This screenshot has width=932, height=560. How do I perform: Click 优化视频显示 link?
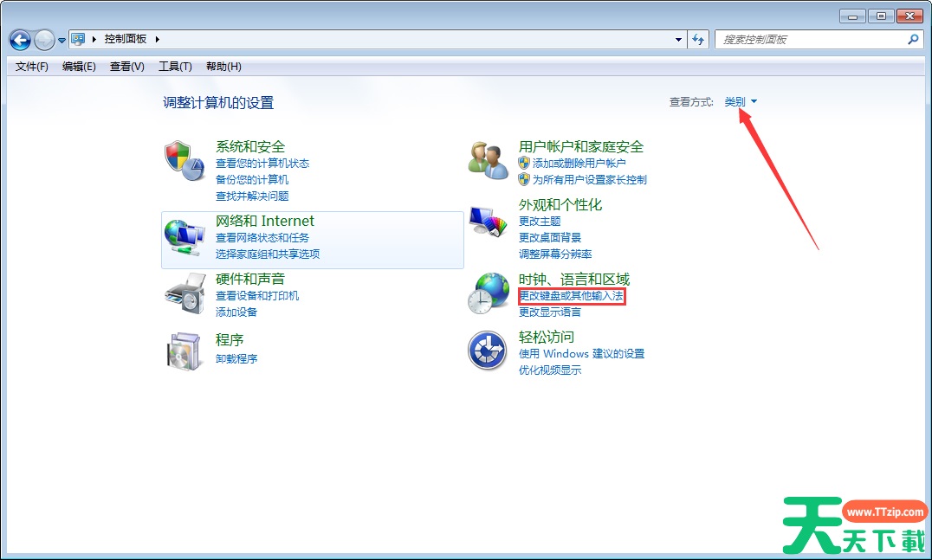550,370
